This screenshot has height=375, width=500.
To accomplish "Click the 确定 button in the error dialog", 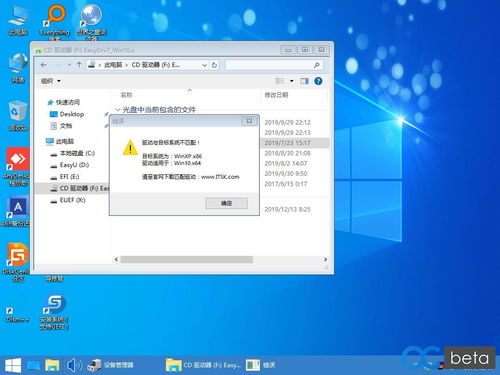I will 226,203.
